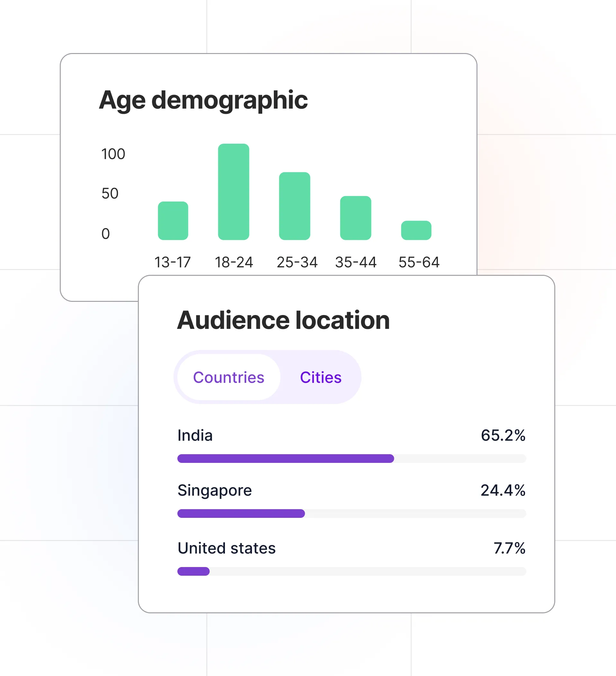616x676 pixels.
Task: Select the 25-34 age bar
Action: 295,206
